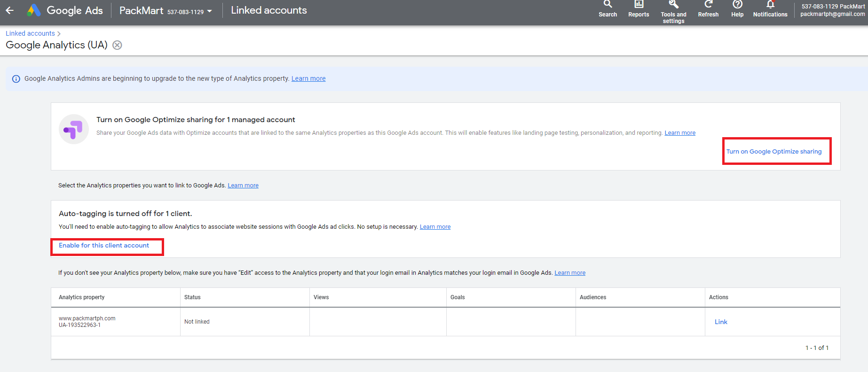Open the Google Ads logo home
The image size is (868, 372).
click(65, 10)
